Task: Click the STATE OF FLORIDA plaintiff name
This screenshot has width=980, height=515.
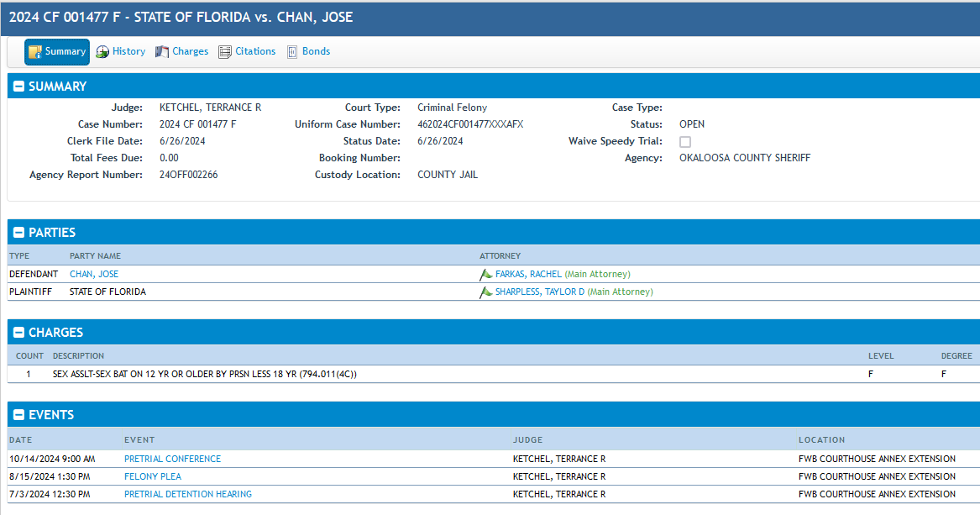Action: [107, 292]
